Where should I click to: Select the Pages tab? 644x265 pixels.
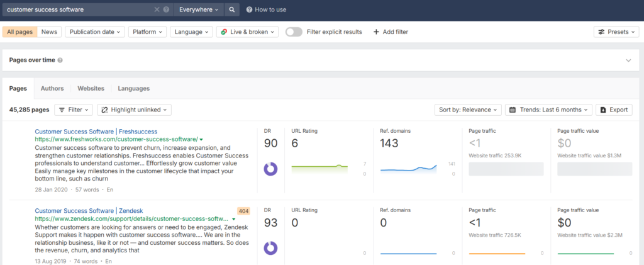click(18, 88)
